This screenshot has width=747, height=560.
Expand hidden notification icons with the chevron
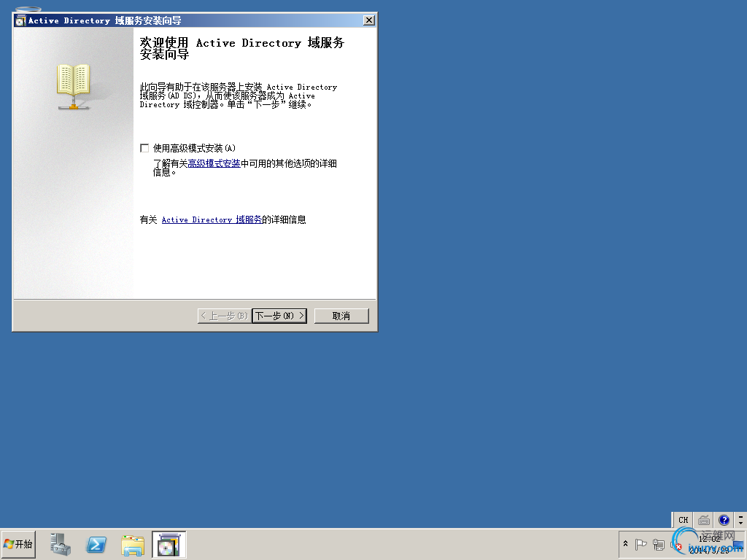pos(624,544)
